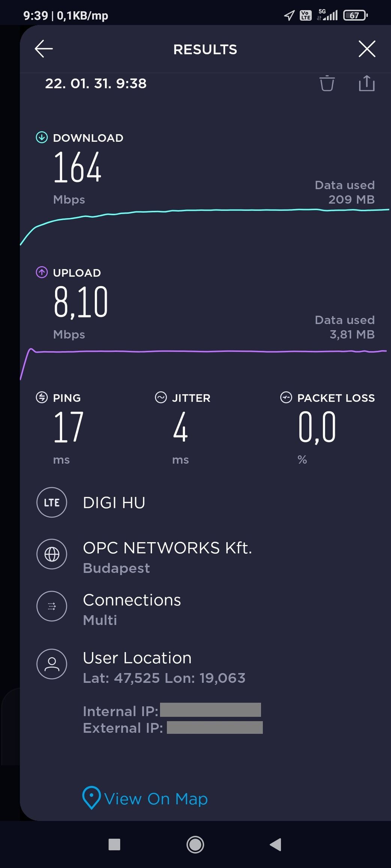The image size is (391, 868).
Task: Tap the download arrow icon
Action: click(x=42, y=138)
